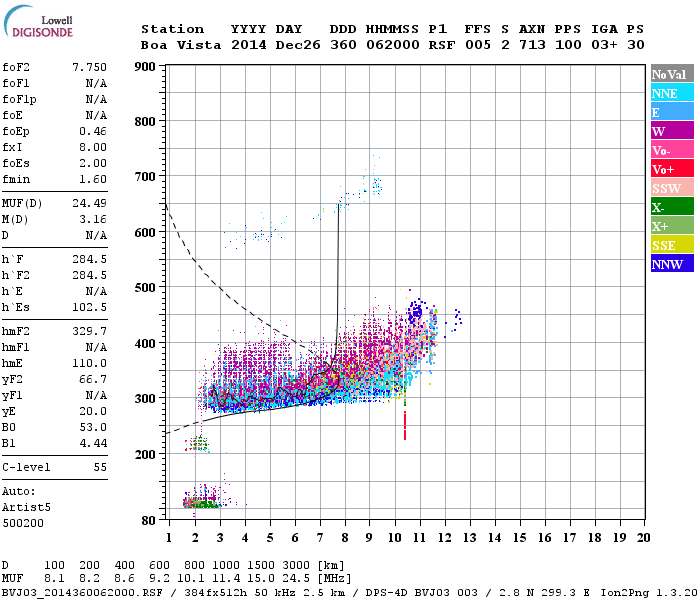Click the Boa Vista station name
The image size is (700, 600).
[x=181, y=45]
